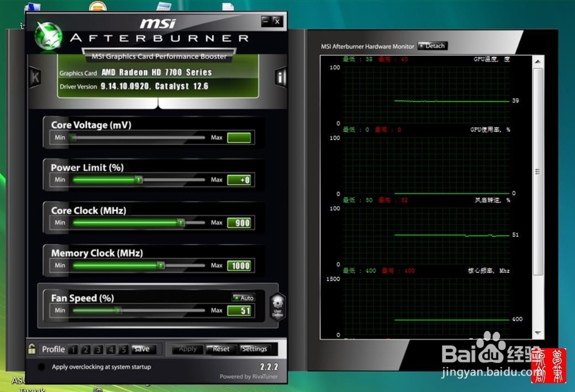Click the Fan Speed slider handle

[x=118, y=310]
